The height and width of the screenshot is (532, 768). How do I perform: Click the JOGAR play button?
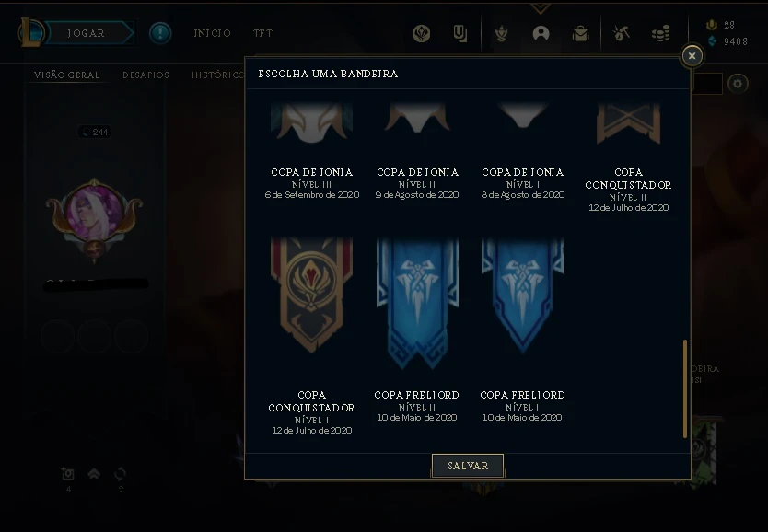point(86,33)
